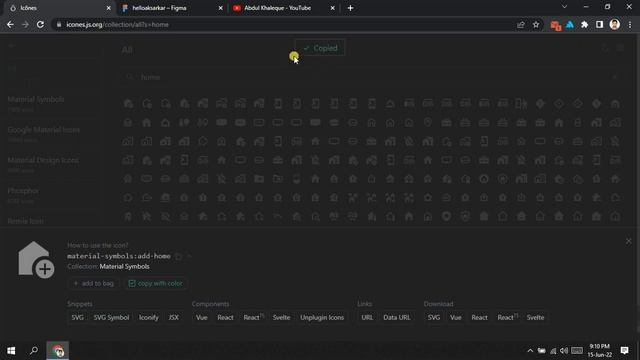Bookmark this page with the star
This screenshot has height=360, width=640.
536,24
